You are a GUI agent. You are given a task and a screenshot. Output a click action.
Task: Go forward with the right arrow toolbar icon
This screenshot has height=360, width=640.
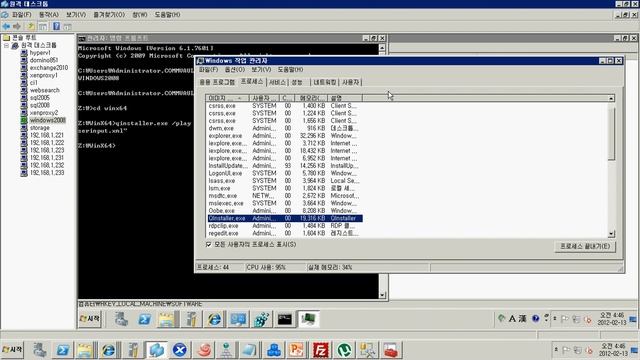click(17, 27)
